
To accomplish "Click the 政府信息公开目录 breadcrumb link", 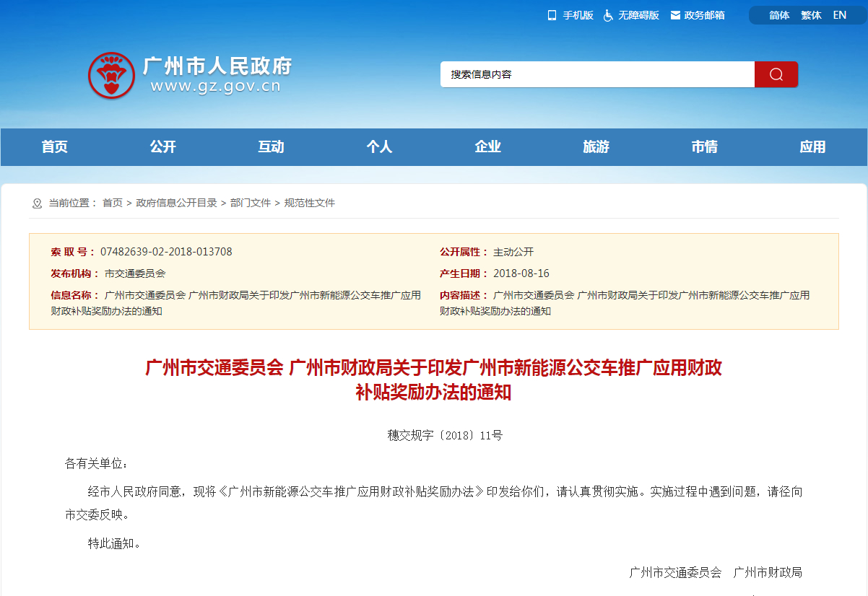I will coord(176,203).
